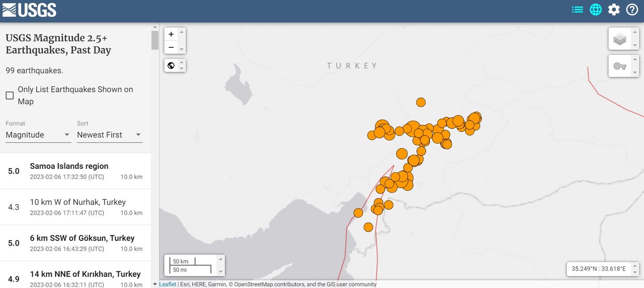The height and width of the screenshot is (288, 644).
Task: Select the 10 km W of Nurhak earthquake
Action: [x=75, y=207]
